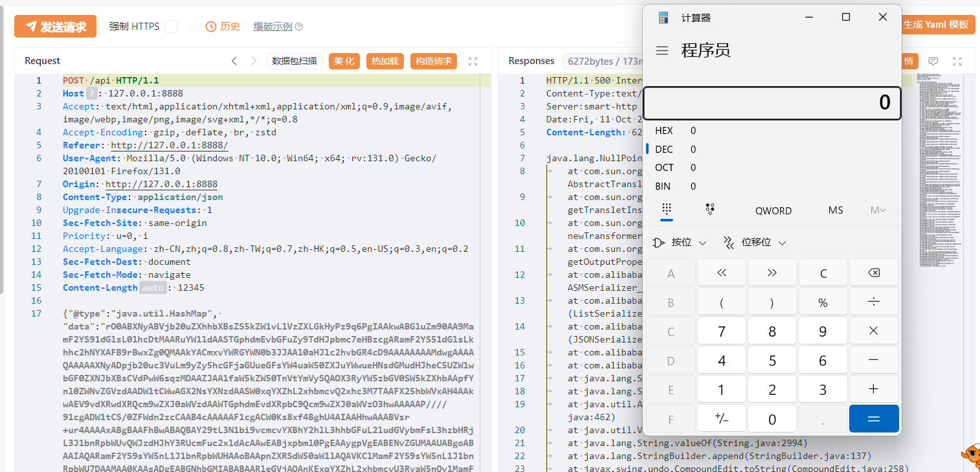Open the 爆破示例 link
The image size is (980, 472).
point(273,27)
